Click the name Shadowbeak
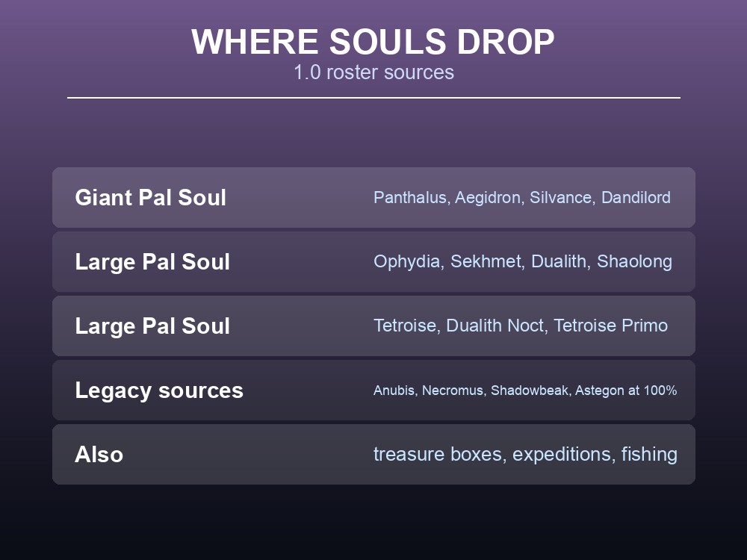Screen dimensions: 747x560 [x=530, y=391]
